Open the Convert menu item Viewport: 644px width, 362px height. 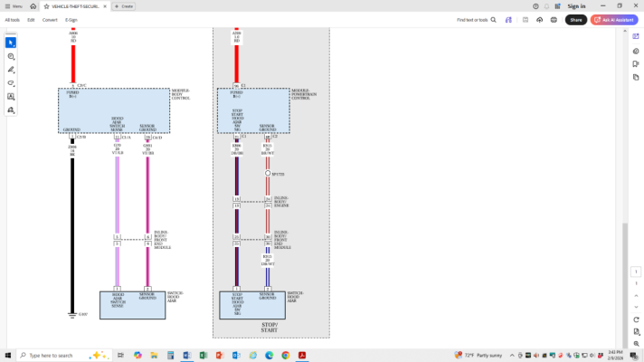[50, 20]
